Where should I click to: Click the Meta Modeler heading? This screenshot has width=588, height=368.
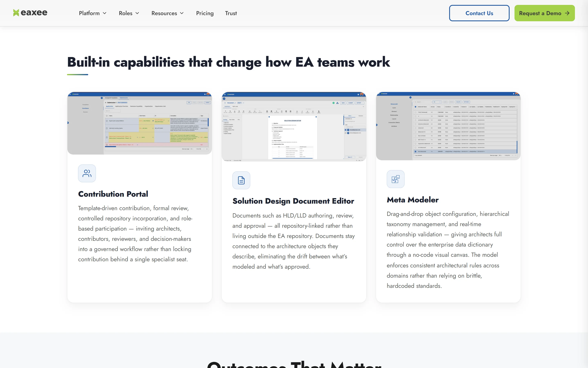point(413,200)
